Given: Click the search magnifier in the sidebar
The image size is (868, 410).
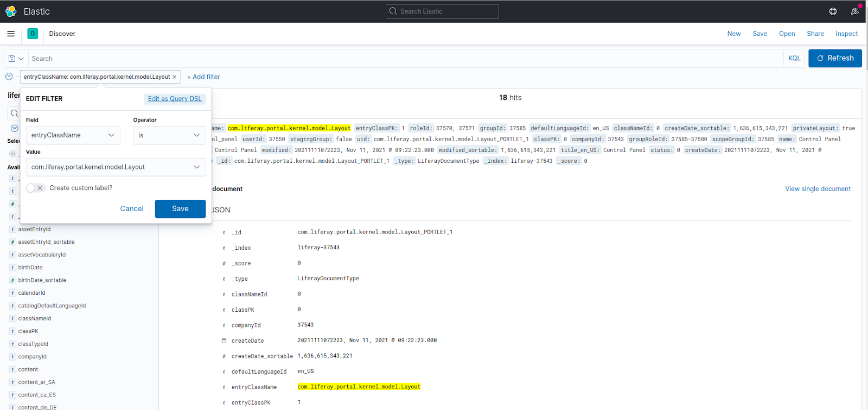Looking at the screenshot, I should [x=14, y=113].
